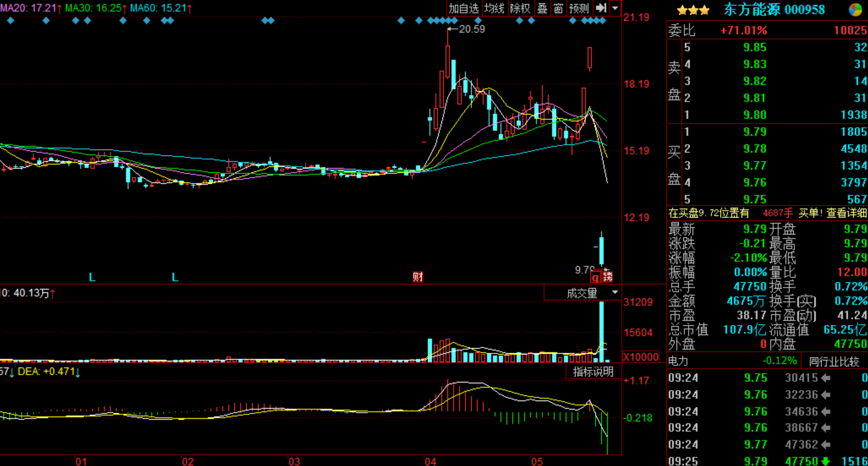This screenshot has height=466, width=868.
Task: Toggle the 叠 overlay option
Action: click(542, 8)
